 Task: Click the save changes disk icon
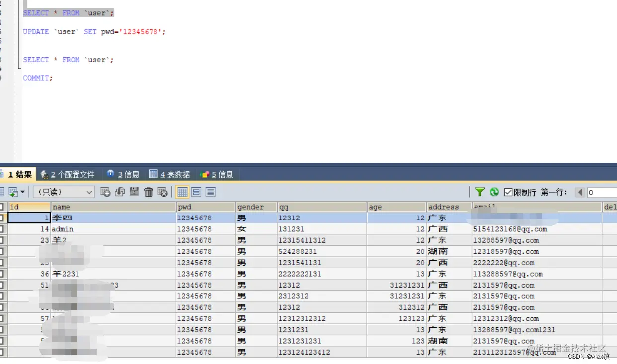[x=134, y=192]
